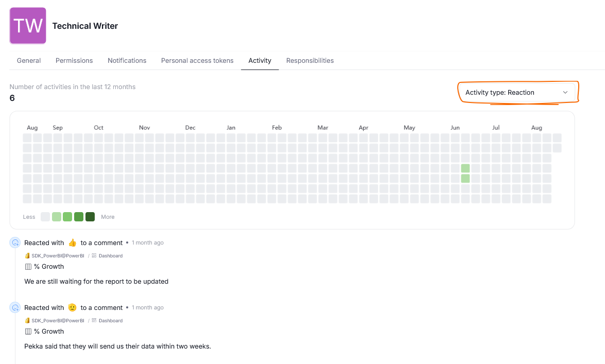Click the column icon beside first % Growth
605x364 pixels.
tap(28, 267)
